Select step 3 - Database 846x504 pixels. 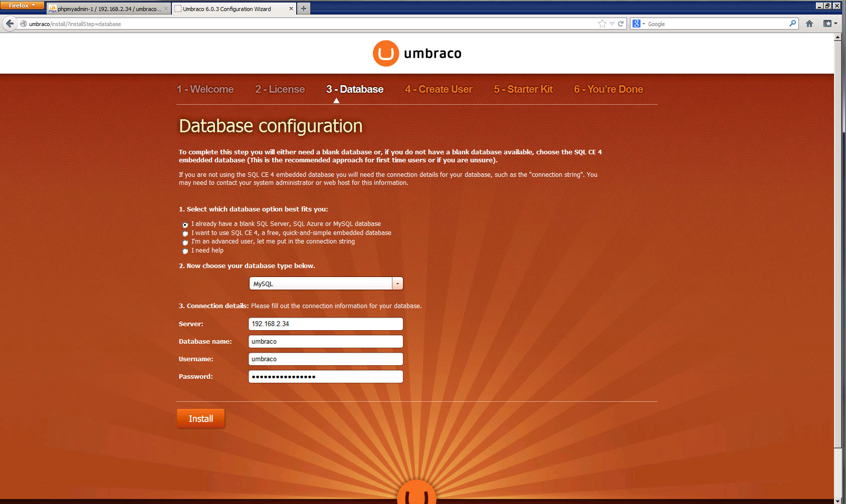coord(354,89)
